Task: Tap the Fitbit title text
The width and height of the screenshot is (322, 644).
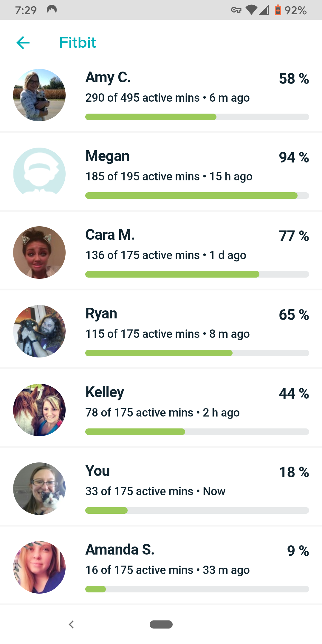Action: 78,43
